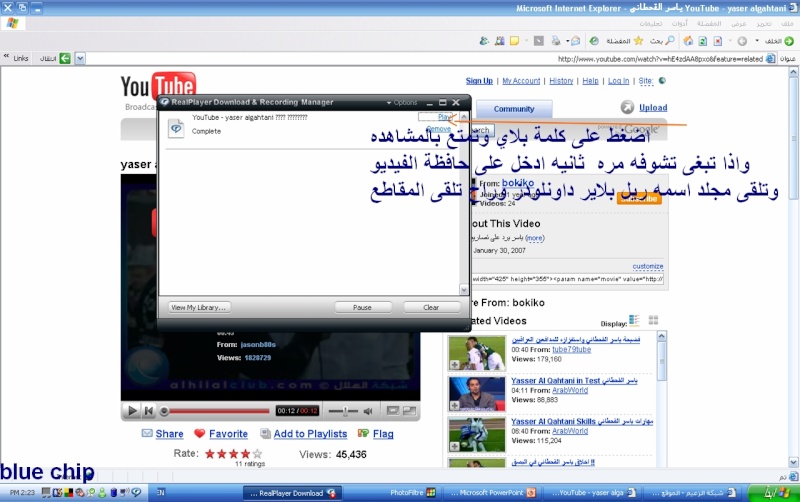
Task: Click the Messenger icon in IE toolbar
Action: [484, 41]
